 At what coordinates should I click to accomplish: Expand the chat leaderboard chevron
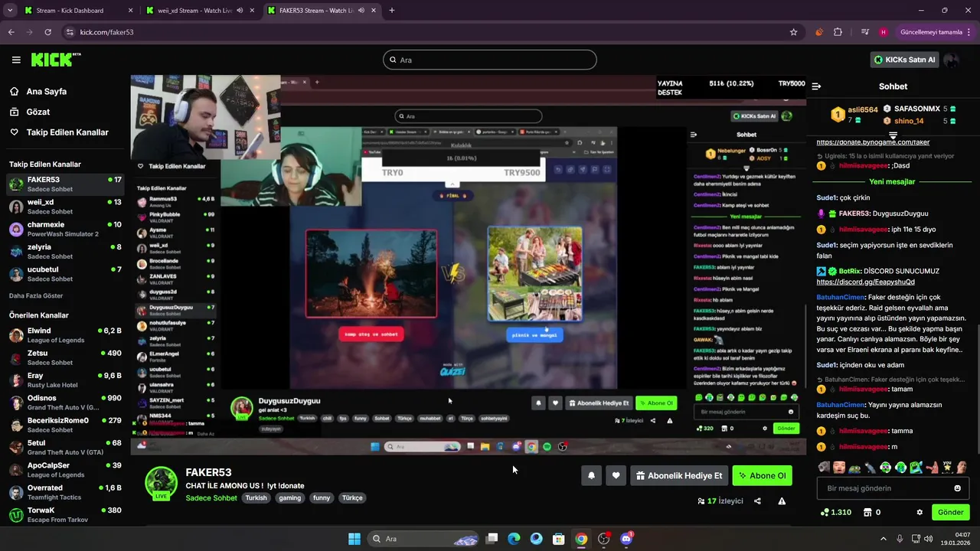click(893, 135)
